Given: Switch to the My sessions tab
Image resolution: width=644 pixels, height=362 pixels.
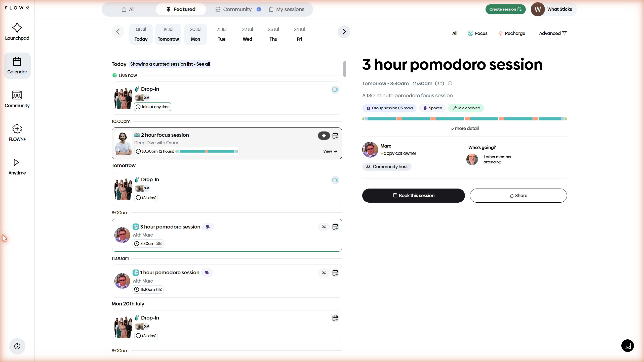Looking at the screenshot, I should (287, 9).
